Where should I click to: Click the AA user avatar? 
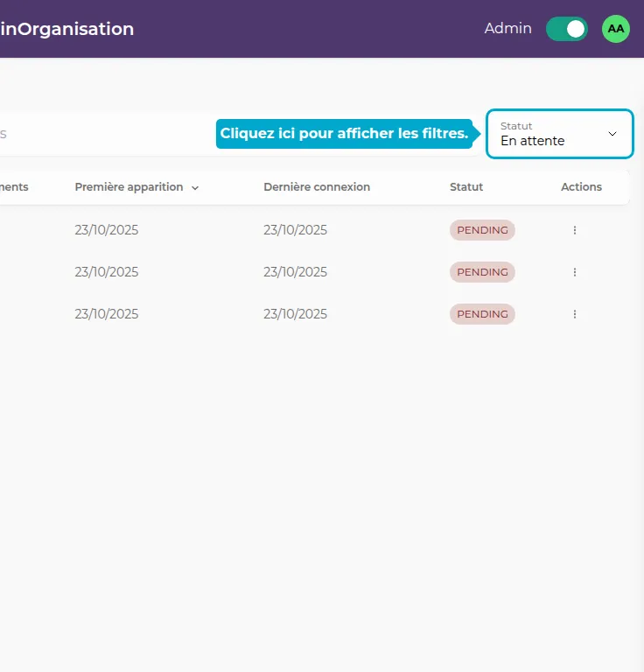[x=616, y=29]
